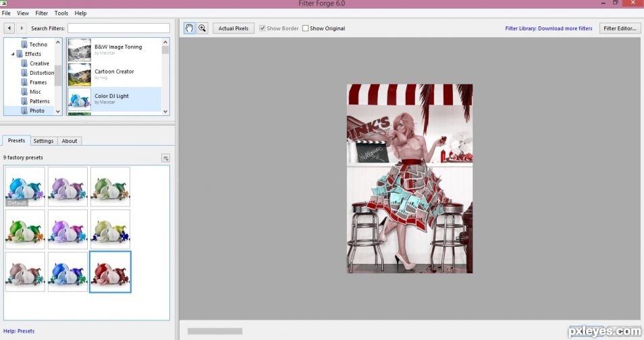Select the magenta-blue preset in second row
Screen dimensions: 644x340
tap(68, 229)
